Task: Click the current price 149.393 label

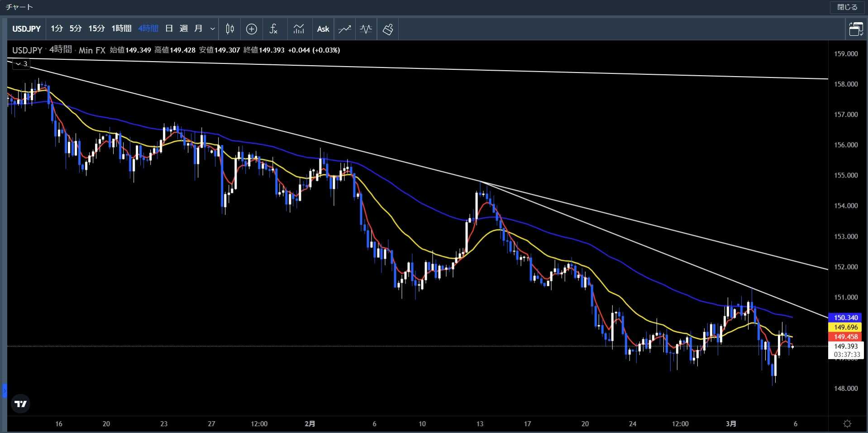Action: [x=846, y=346]
